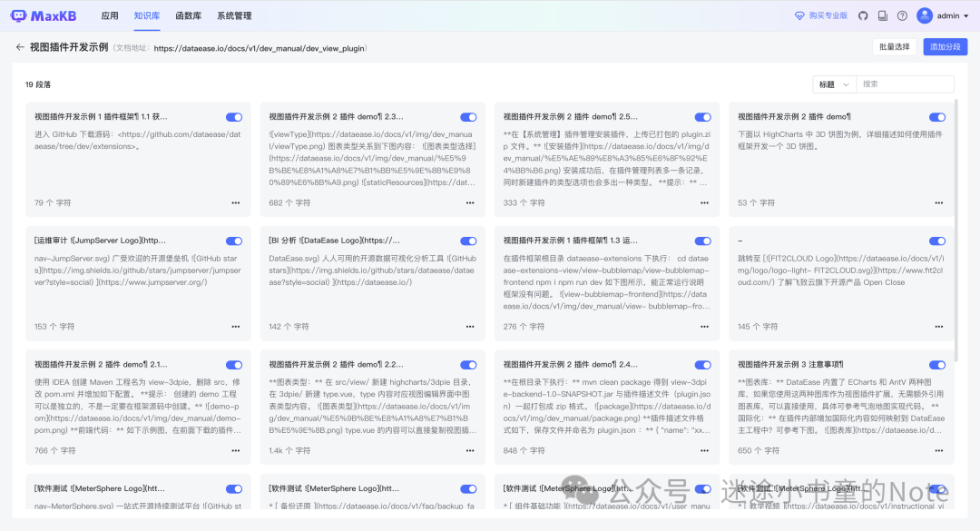Toggle the 2 插件 demo 2.5... paragraph switch
The height and width of the screenshot is (531, 980).
[703, 117]
